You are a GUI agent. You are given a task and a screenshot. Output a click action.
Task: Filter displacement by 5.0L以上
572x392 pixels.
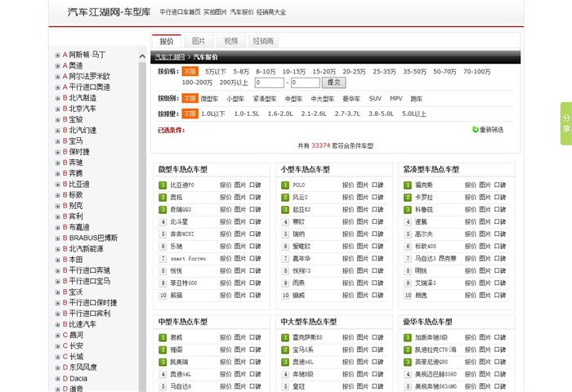[x=414, y=114]
